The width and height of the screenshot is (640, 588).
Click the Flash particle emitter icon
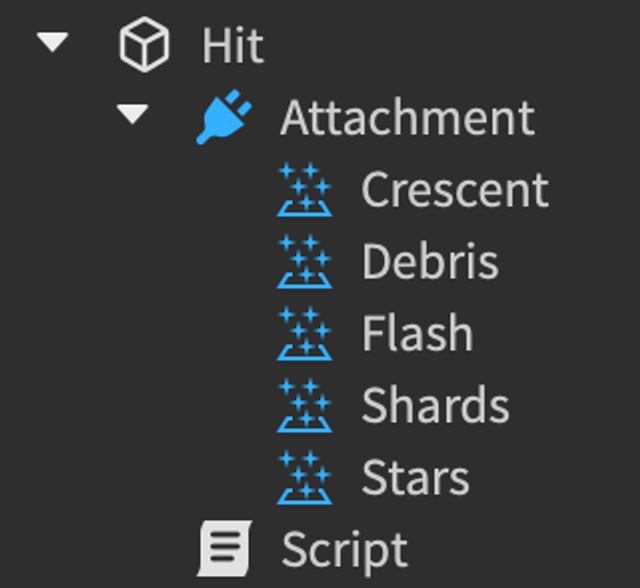tap(304, 333)
